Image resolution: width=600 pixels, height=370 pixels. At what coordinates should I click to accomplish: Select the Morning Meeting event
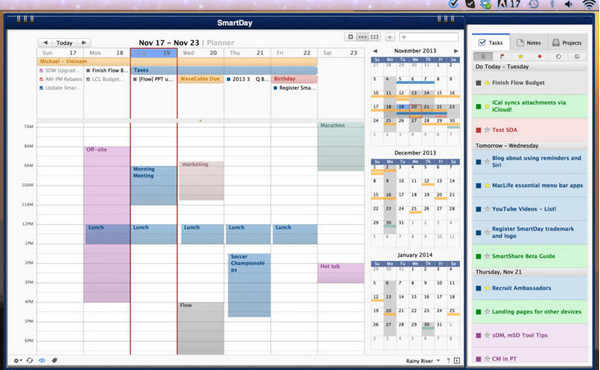pos(153,185)
